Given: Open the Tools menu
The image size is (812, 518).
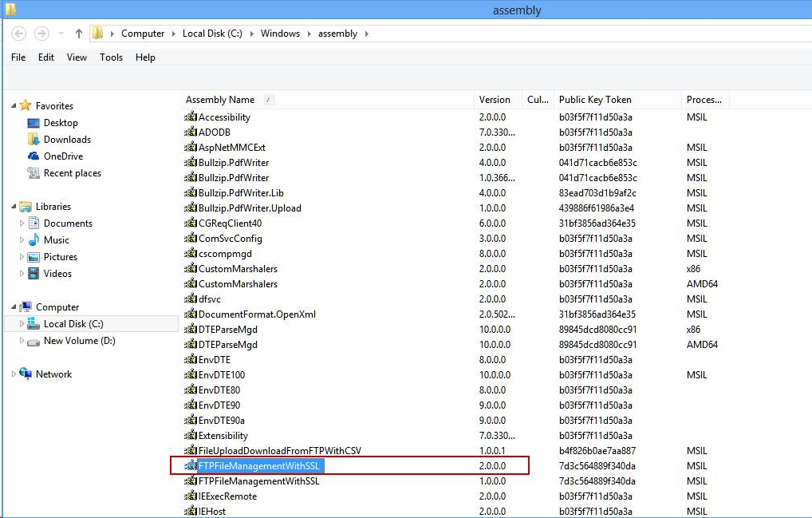Looking at the screenshot, I should [111, 57].
